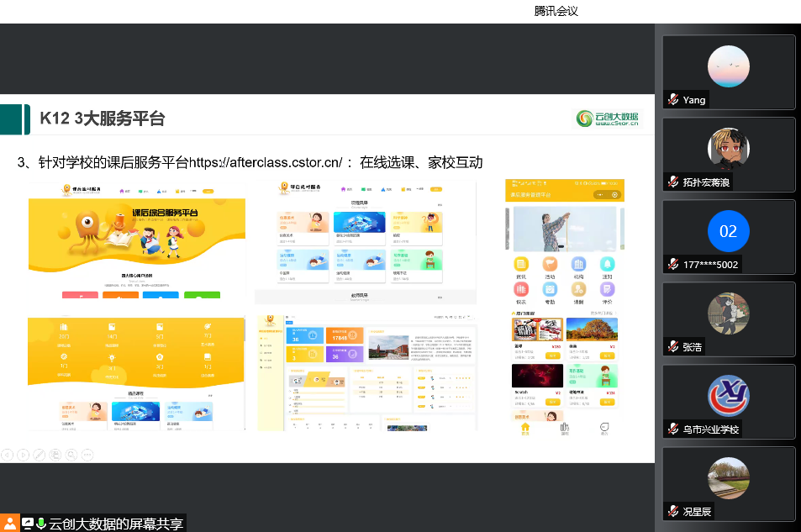Click the green microphone icon of sharer
Screen dimensions: 801x532
point(40,524)
